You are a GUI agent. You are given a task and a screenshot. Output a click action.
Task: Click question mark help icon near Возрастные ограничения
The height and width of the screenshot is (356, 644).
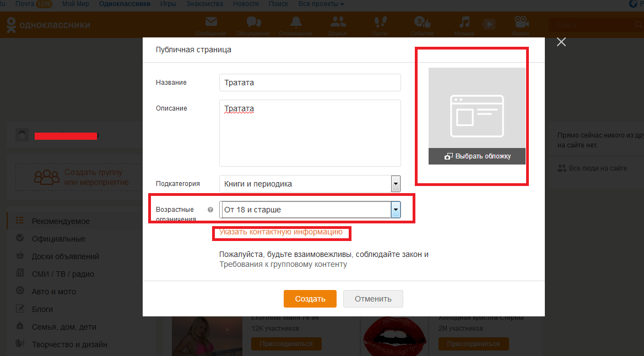tap(210, 210)
